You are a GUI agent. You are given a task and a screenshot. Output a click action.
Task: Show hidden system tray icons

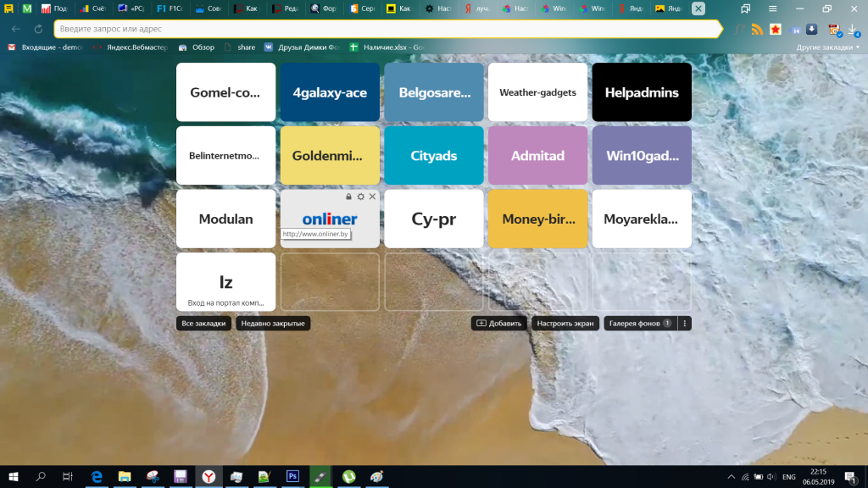[731, 477]
